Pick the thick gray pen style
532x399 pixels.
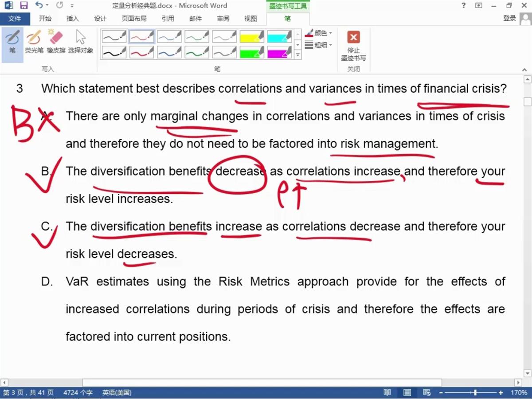(x=225, y=52)
